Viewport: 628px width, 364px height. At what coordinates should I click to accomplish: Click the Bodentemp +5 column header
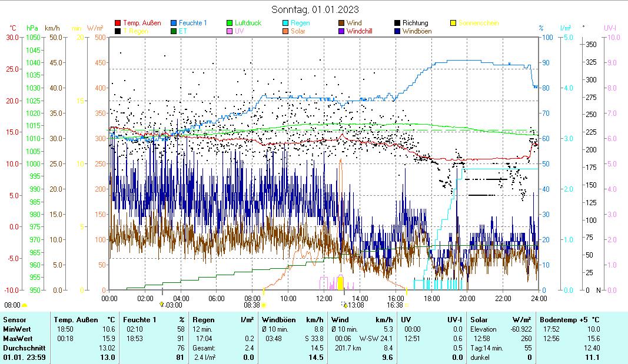[x=564, y=320]
